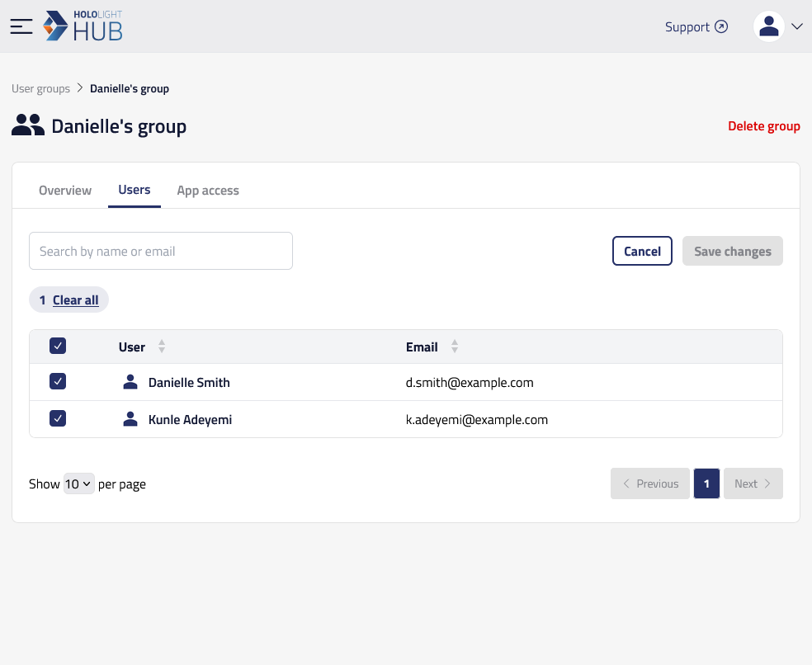This screenshot has width=812, height=665.
Task: Go to User groups breadcrumb
Action: pyautogui.click(x=41, y=88)
